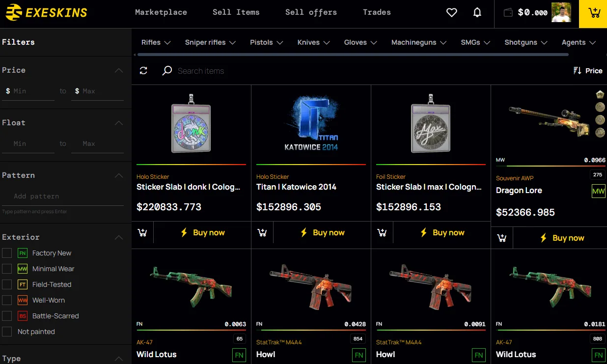Check the Not painted checkbox

(x=7, y=332)
